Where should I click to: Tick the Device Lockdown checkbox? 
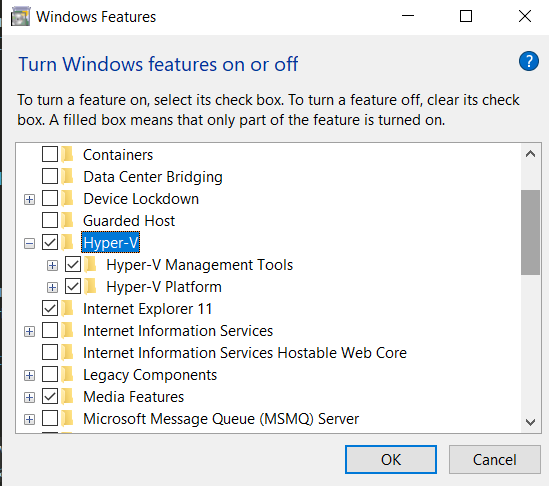(50, 198)
